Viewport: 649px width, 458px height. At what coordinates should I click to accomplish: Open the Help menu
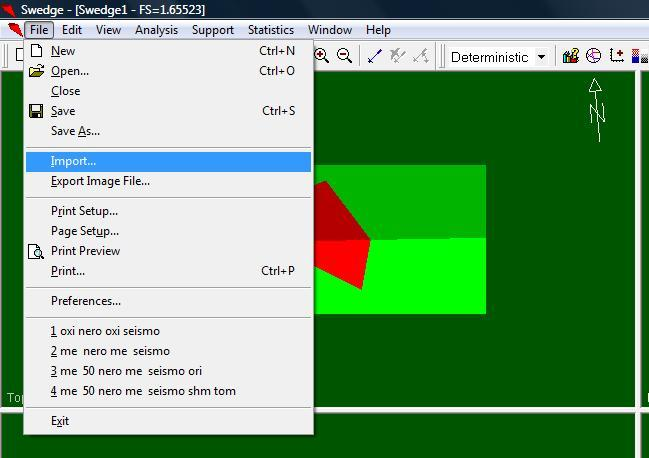(378, 30)
